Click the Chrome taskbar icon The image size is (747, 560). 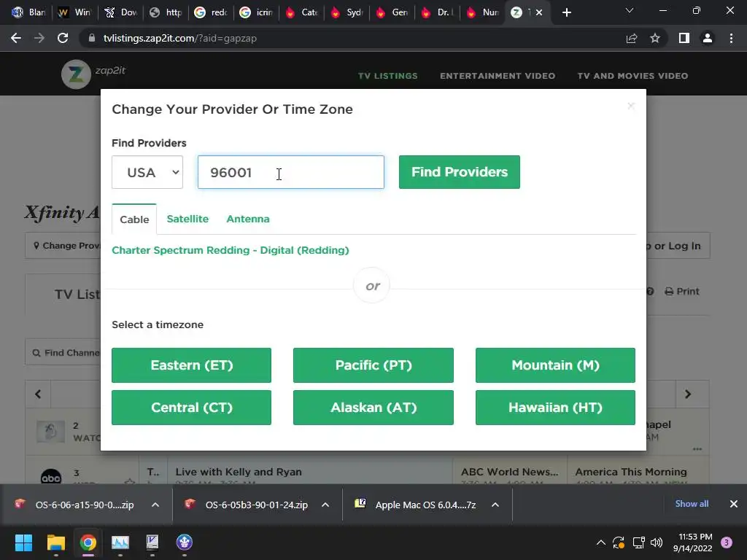pyautogui.click(x=88, y=542)
